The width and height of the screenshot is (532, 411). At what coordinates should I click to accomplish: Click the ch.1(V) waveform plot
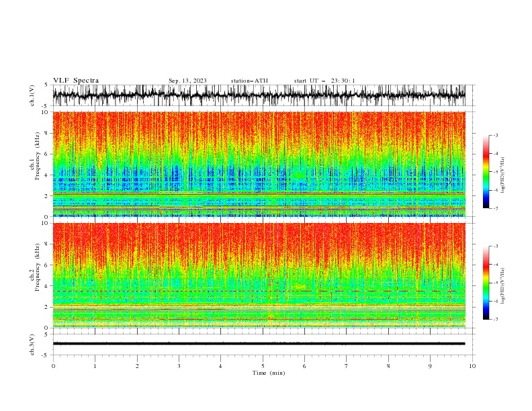tap(259, 95)
